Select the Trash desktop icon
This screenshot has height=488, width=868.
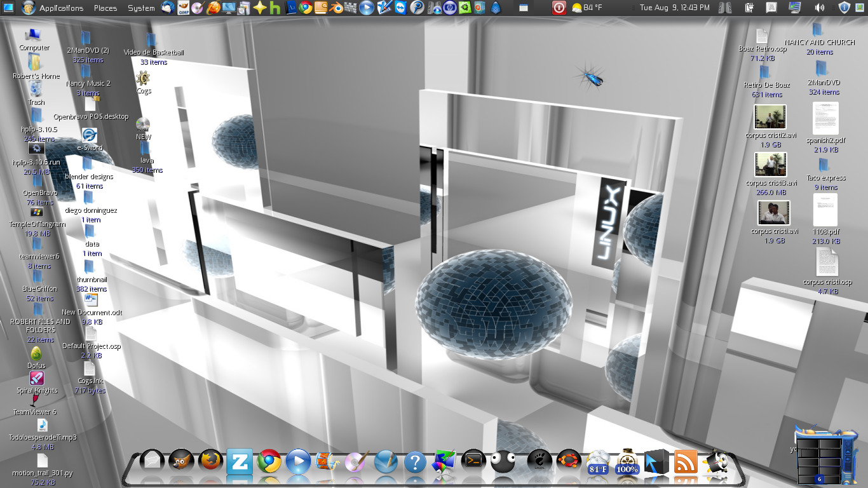tap(36, 93)
